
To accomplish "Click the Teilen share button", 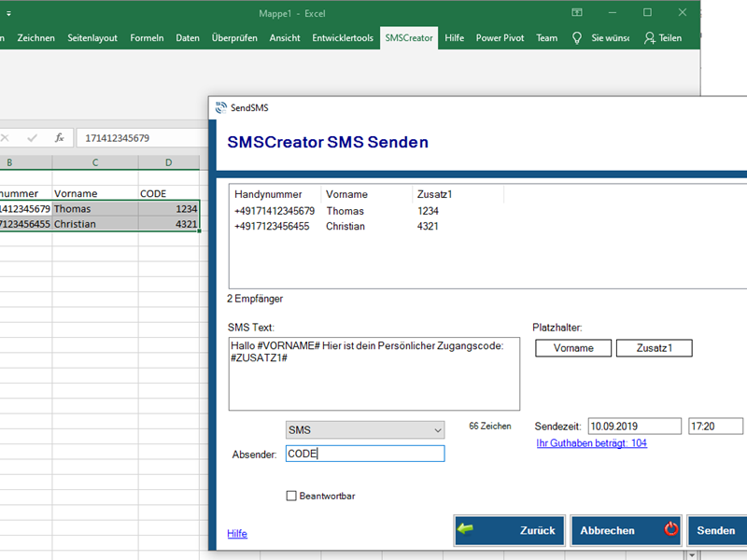I will [x=663, y=38].
